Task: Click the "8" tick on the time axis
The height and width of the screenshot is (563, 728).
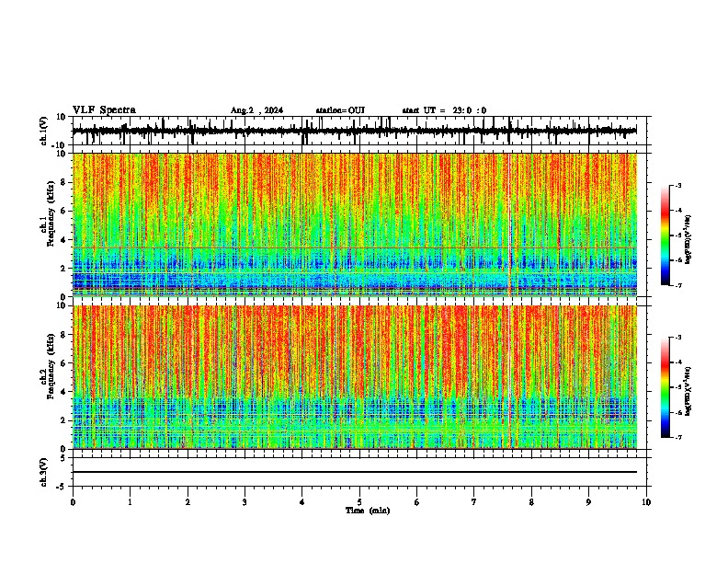Action: [x=531, y=502]
